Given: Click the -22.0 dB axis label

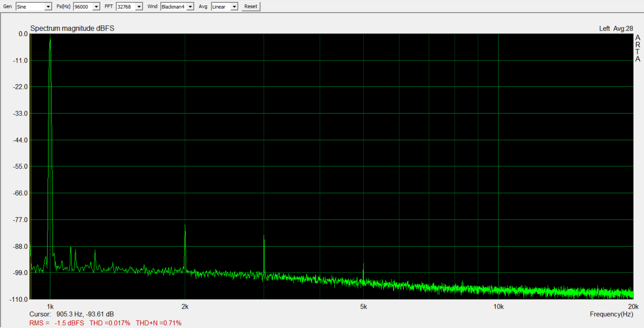Looking at the screenshot, I should [x=20, y=87].
